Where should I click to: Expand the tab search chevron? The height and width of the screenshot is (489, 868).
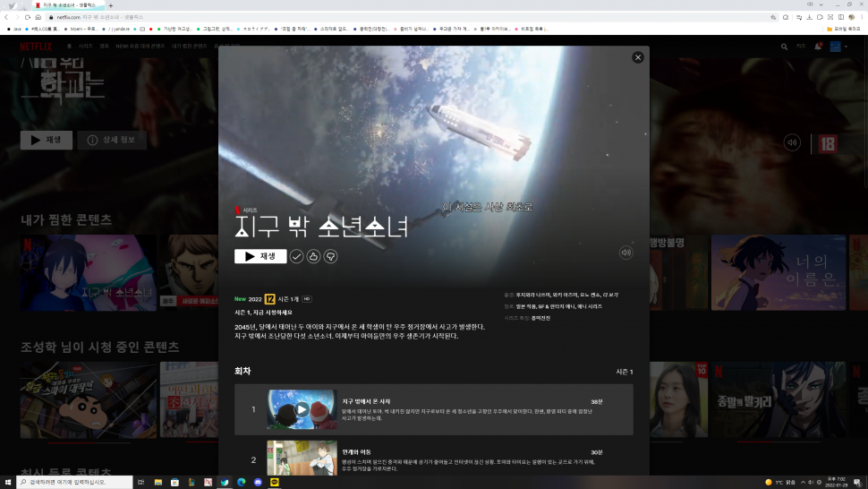[x=821, y=4]
